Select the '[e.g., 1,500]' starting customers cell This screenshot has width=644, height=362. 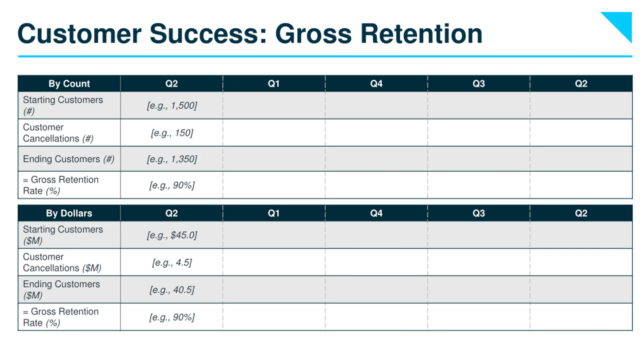[172, 105]
